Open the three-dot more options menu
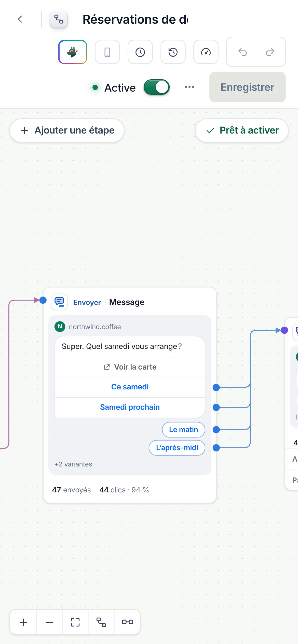 pos(189,87)
